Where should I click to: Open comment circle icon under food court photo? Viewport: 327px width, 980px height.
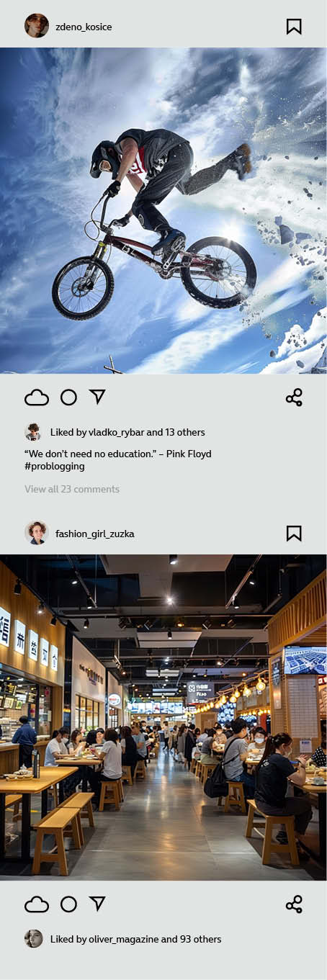point(68,904)
